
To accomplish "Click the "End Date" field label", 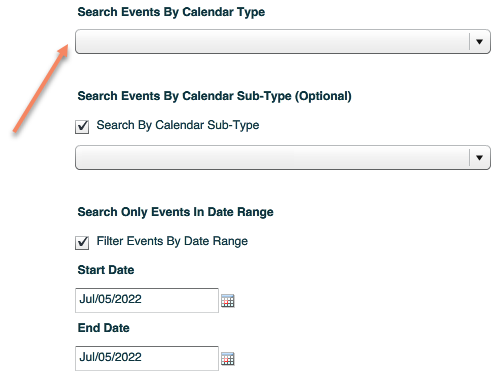I will [x=103, y=328].
